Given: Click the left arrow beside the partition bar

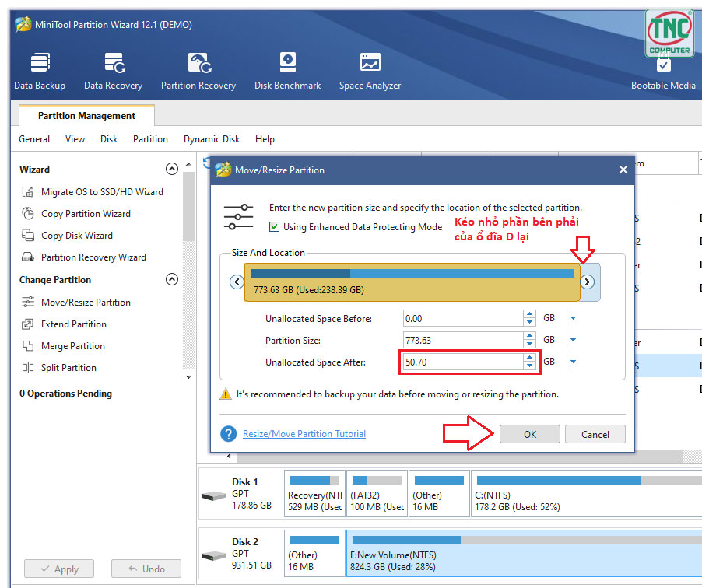Looking at the screenshot, I should click(x=237, y=282).
